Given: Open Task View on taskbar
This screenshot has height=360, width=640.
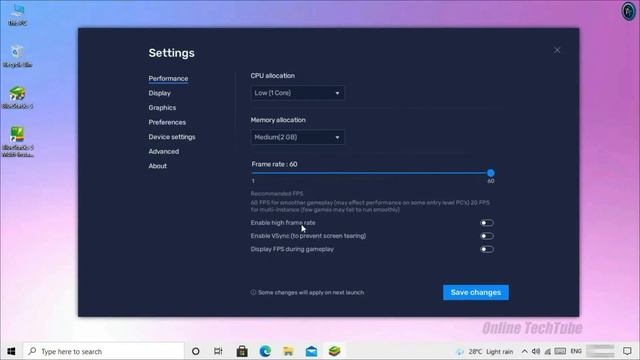Looking at the screenshot, I should coord(218,351).
